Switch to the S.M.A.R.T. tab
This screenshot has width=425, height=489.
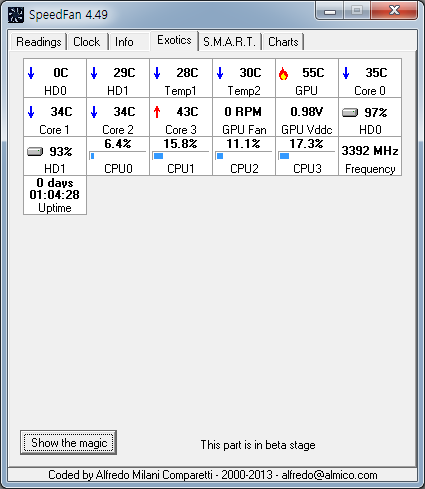tap(229, 42)
